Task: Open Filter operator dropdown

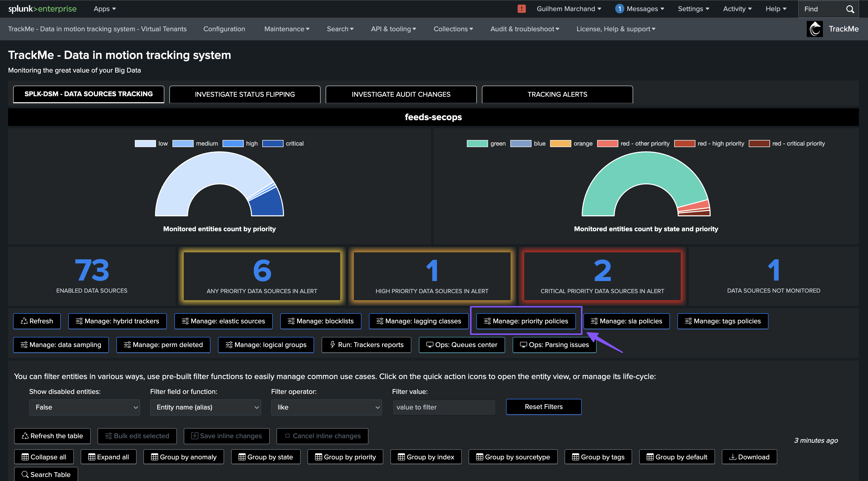Action: click(327, 407)
